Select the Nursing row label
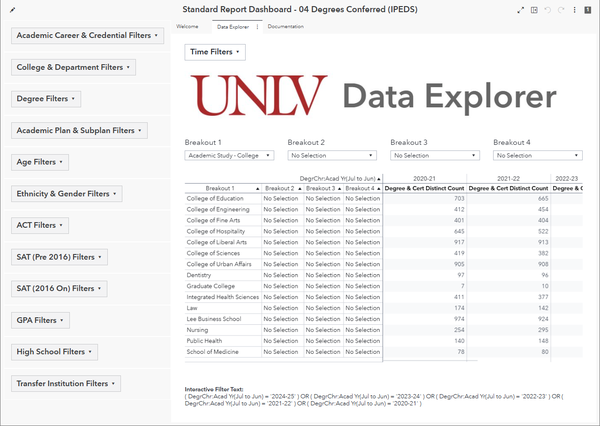600x426 pixels. (x=197, y=330)
